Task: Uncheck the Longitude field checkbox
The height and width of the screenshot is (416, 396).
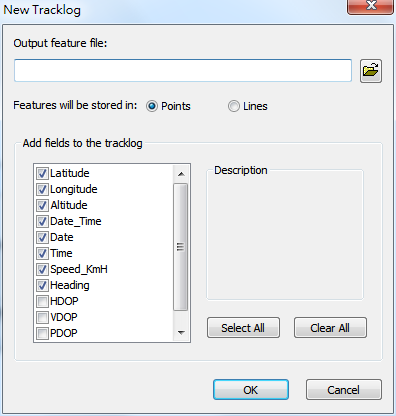Action: coord(42,189)
